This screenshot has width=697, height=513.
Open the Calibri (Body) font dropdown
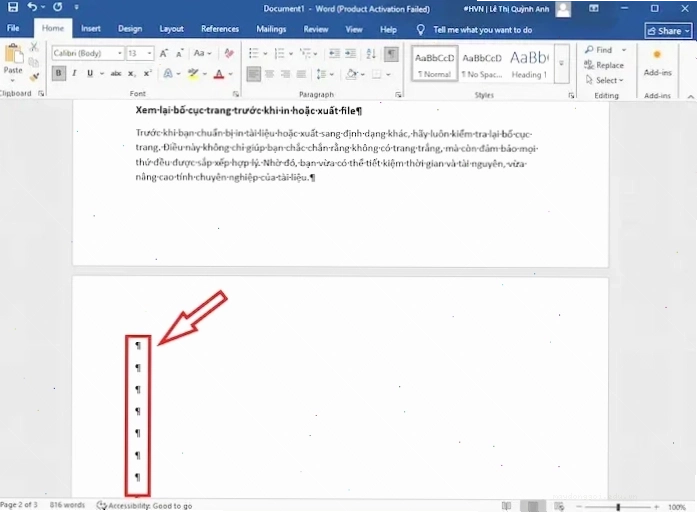(x=120, y=53)
